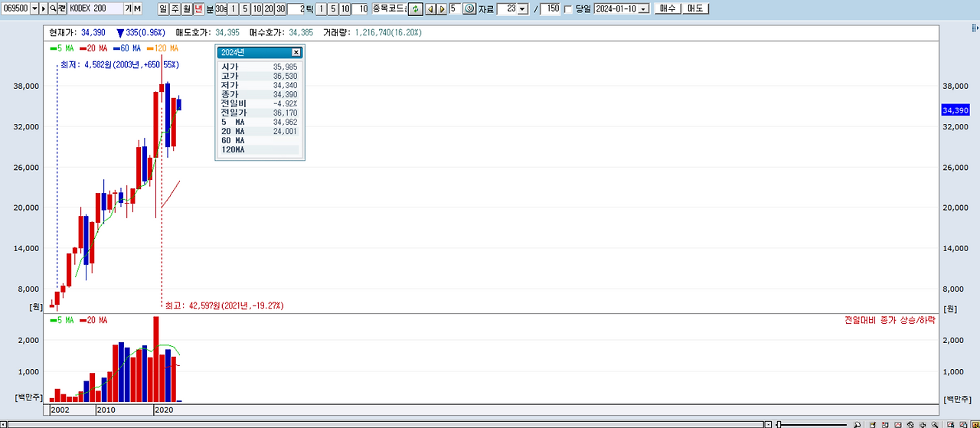This screenshot has height=428, width=980.
Task: Click the 2020 label on time axis
Action: tap(165, 410)
